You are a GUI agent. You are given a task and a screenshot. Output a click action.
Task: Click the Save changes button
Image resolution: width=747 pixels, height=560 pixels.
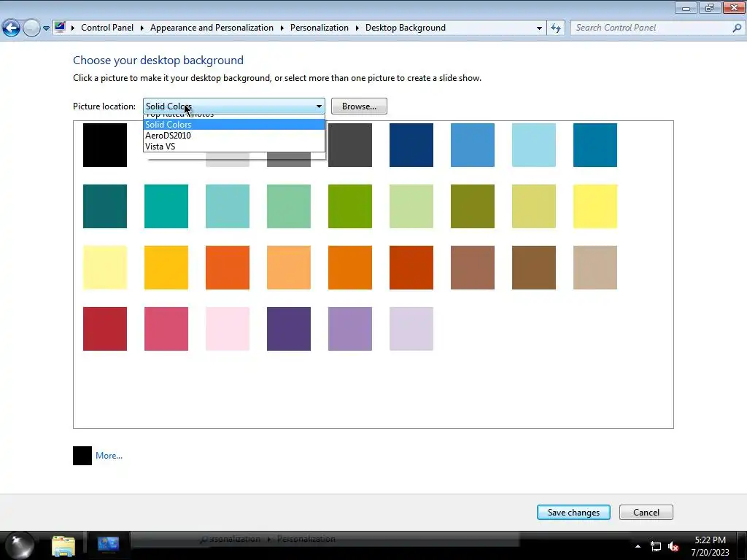[573, 513]
